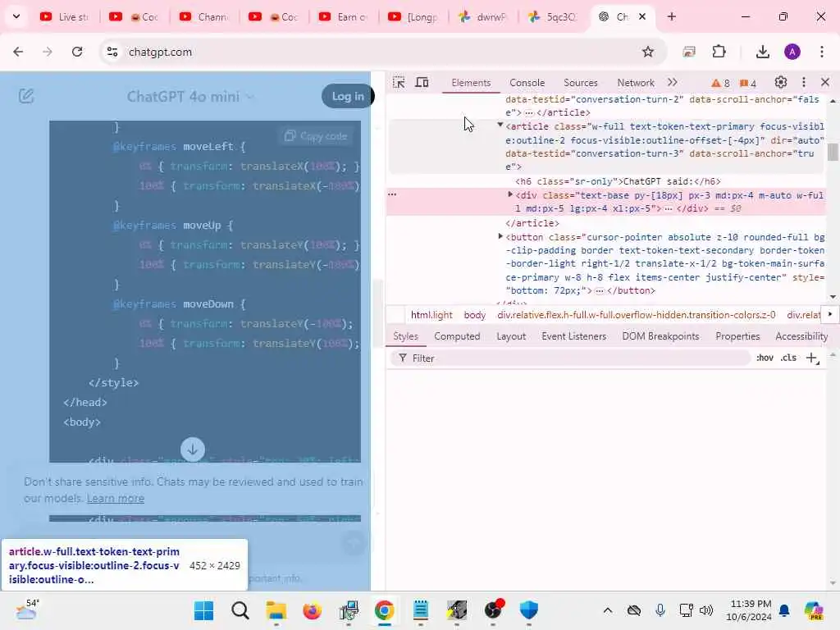The width and height of the screenshot is (840, 630).
Task: Open Firefox from taskbar
Action: click(313, 610)
